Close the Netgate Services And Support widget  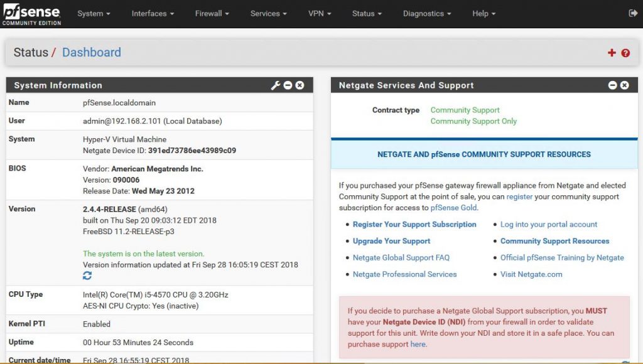pyautogui.click(x=624, y=85)
